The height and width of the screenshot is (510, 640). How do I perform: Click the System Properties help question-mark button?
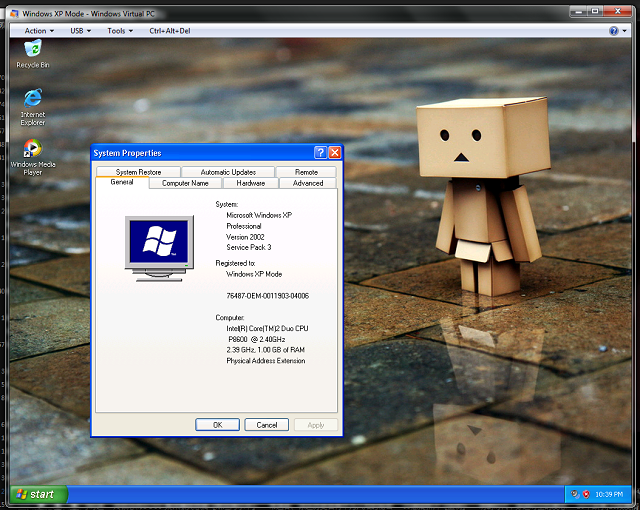[x=320, y=153]
